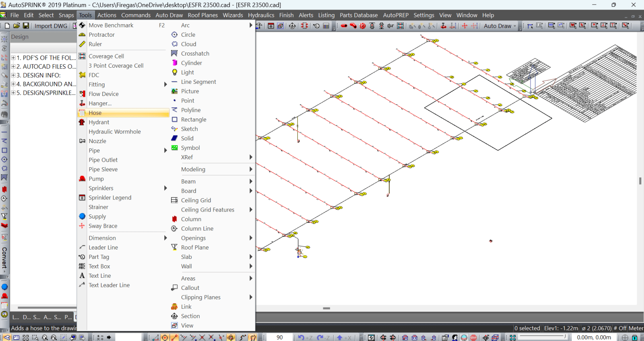The height and width of the screenshot is (341, 644).
Task: Click the Pump menu icon
Action: 82,179
